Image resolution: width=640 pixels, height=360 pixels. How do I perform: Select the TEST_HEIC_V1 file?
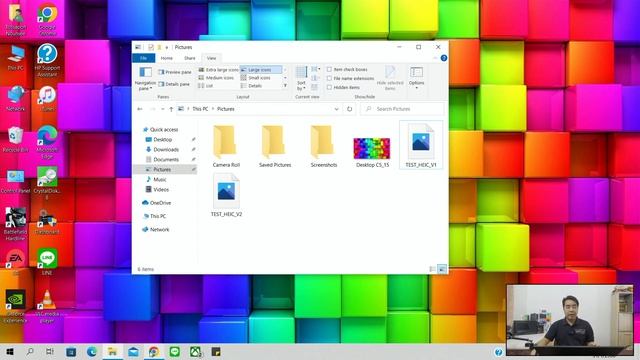tap(421, 145)
